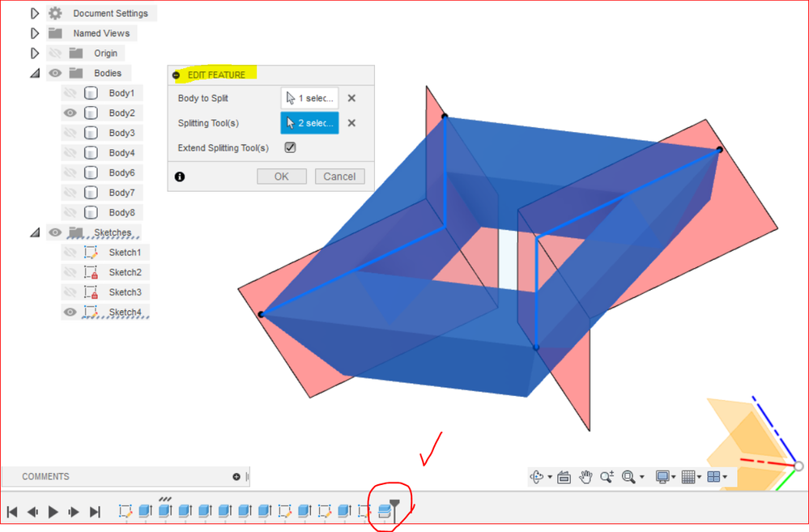Screen dimensions: 809x532
Task: Clear the Splitting Tool(s) selection
Action: click(351, 123)
